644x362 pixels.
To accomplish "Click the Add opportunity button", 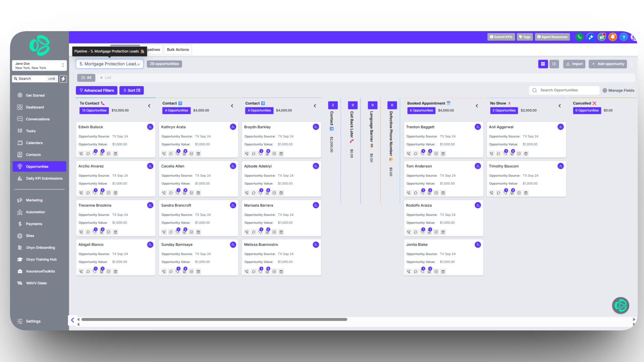I will pos(607,64).
